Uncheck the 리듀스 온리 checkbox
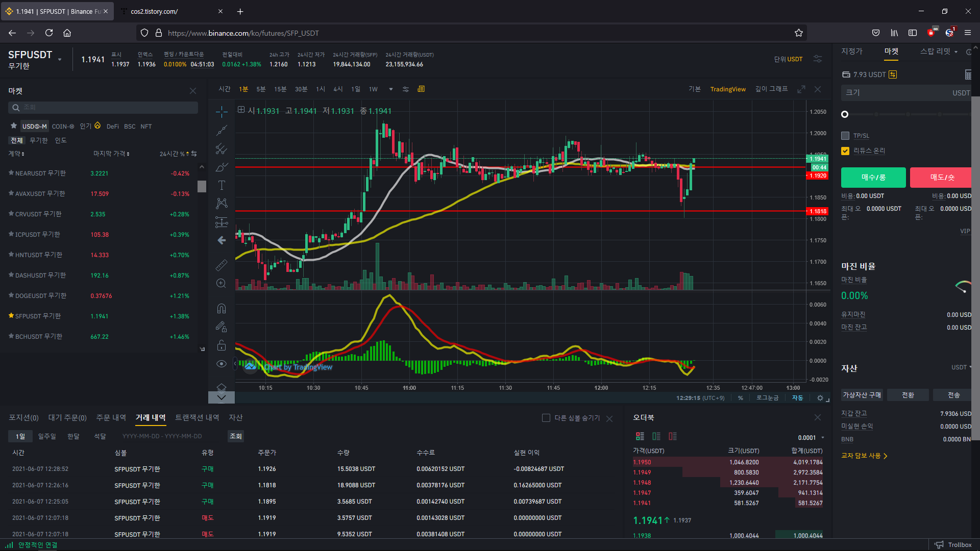Viewport: 980px width, 551px height. pyautogui.click(x=845, y=151)
